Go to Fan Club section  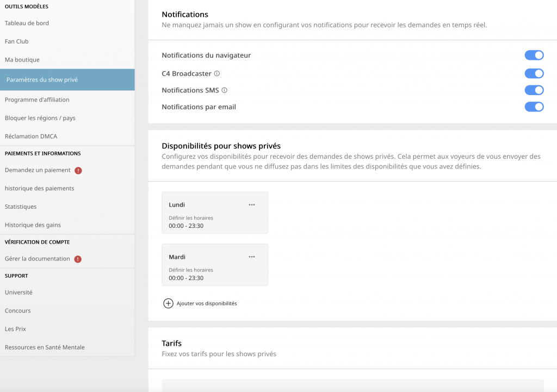(17, 41)
